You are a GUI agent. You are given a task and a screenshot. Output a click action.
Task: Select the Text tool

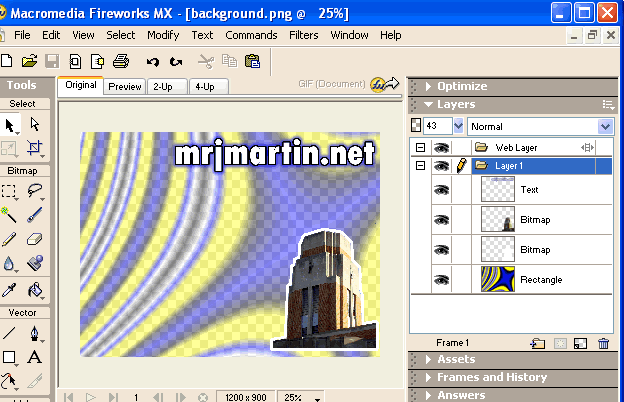35,357
